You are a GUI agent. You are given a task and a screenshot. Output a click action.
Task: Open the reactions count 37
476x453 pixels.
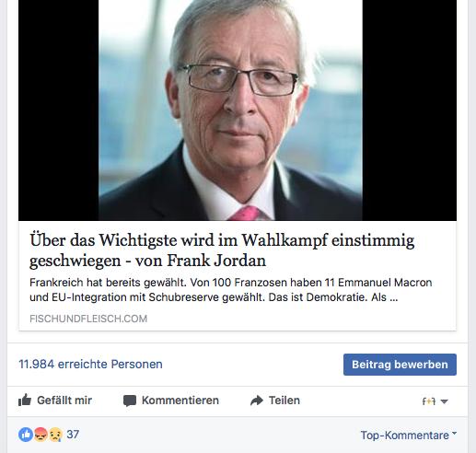tap(73, 435)
